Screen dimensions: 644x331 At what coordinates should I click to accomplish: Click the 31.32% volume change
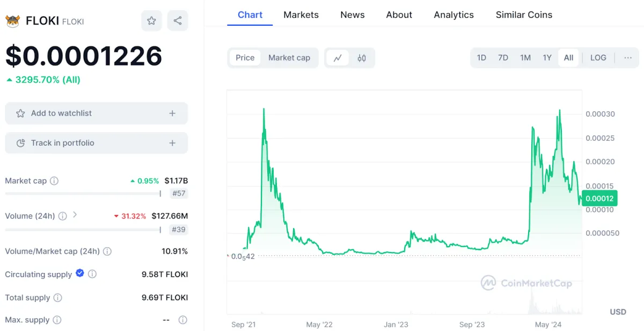pos(130,216)
